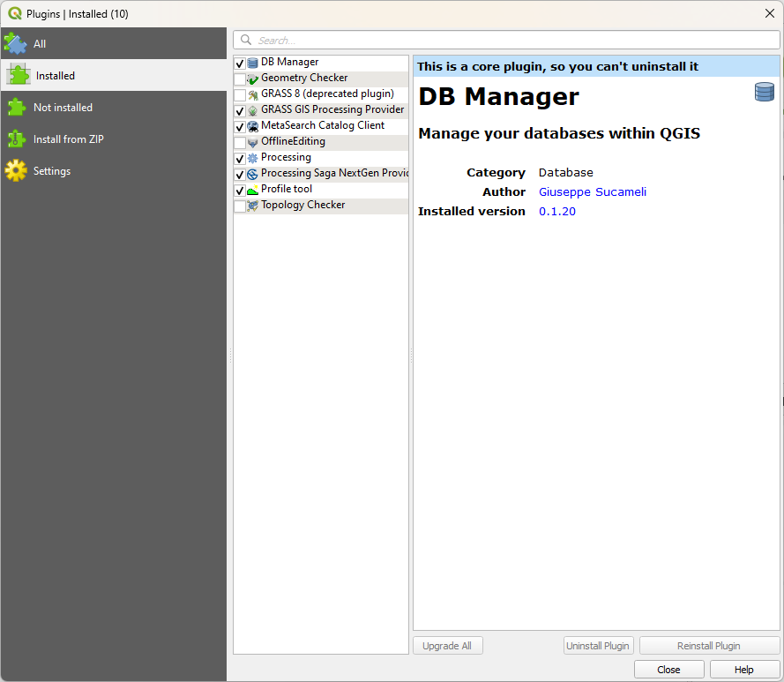The image size is (784, 682).
Task: Click the Processing gear icon in list
Action: 253,158
